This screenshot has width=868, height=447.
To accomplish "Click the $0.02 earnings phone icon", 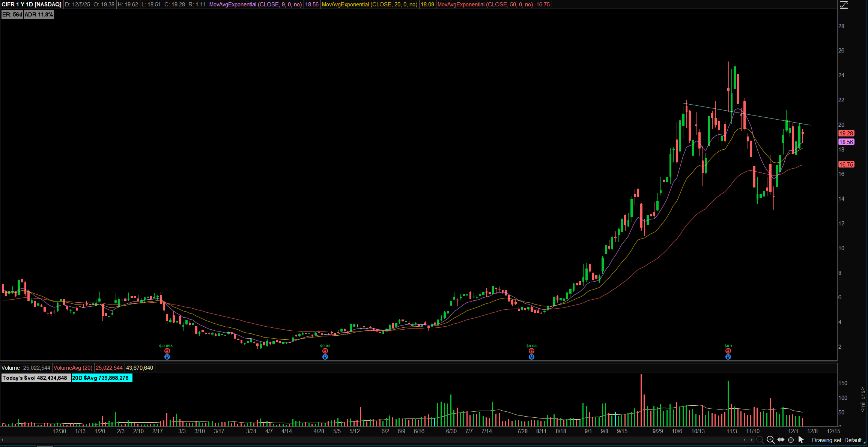I will click(325, 351).
